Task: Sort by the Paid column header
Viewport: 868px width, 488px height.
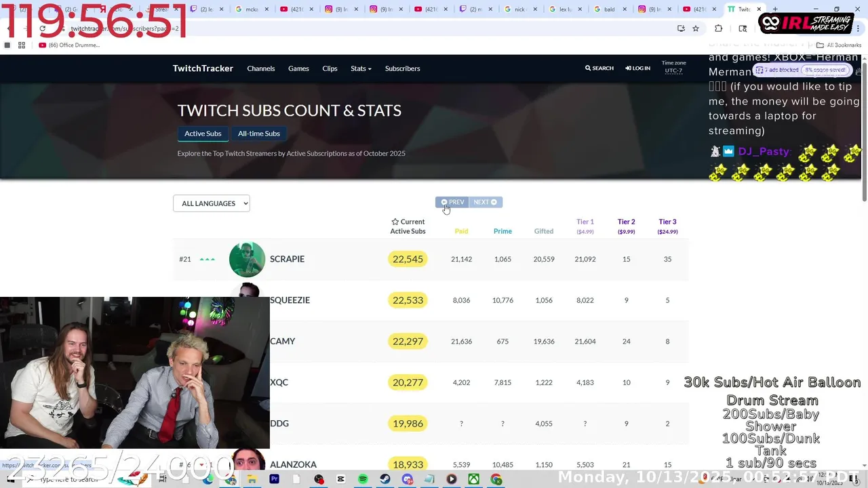Action: pos(461,231)
